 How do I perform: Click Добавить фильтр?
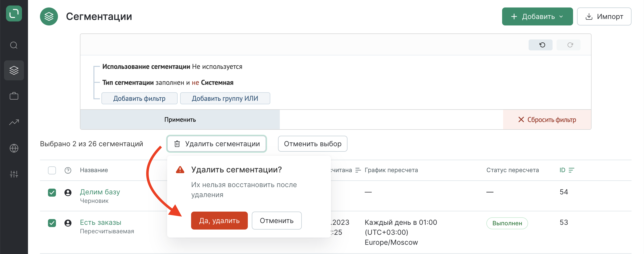139,98
